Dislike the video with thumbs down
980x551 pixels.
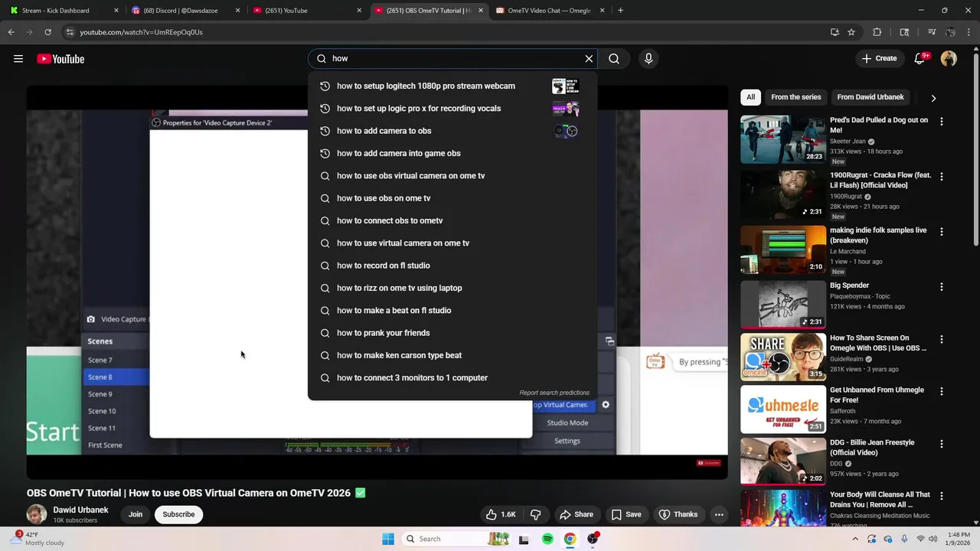[536, 514]
